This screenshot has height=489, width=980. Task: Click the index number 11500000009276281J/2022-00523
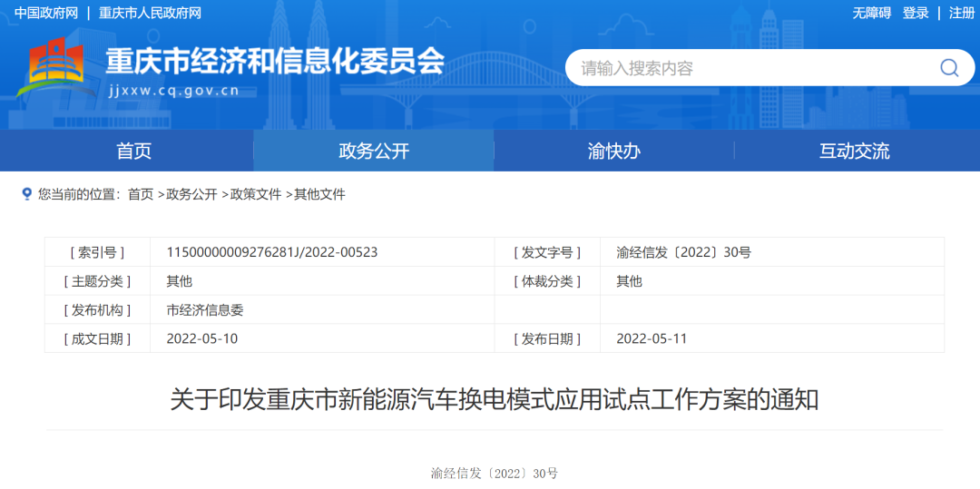271,252
